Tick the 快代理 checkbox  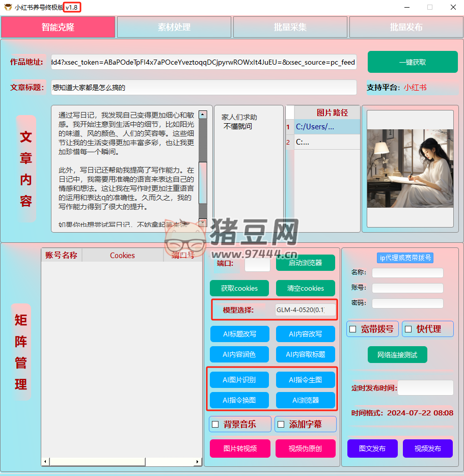(x=408, y=329)
